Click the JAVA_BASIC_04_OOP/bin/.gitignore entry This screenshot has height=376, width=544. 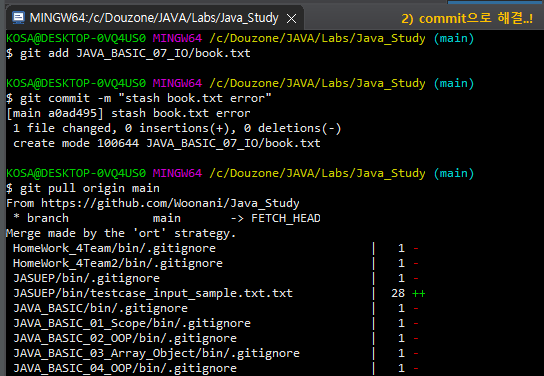[125, 368]
